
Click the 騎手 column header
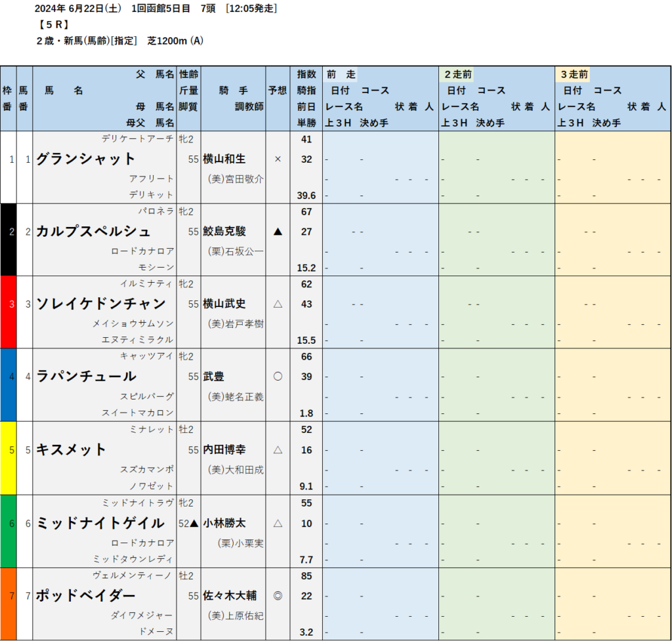tap(234, 91)
